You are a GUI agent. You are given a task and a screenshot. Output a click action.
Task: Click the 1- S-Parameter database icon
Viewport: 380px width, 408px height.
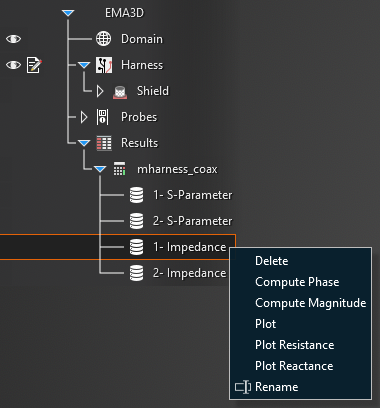[136, 195]
